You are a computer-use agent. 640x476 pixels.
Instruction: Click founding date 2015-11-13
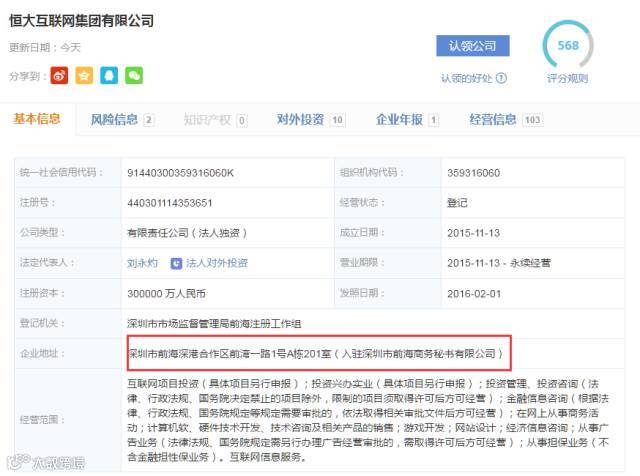click(x=473, y=233)
